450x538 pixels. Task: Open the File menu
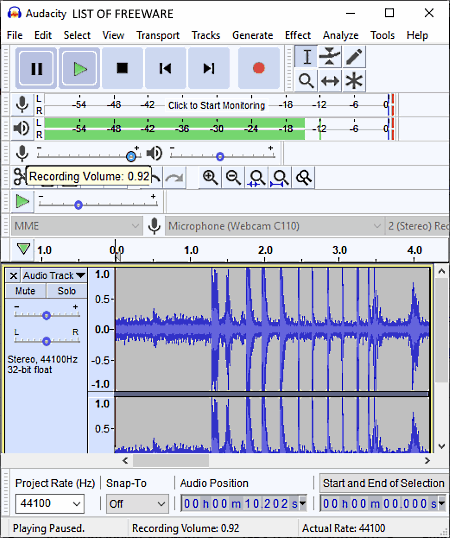(14, 35)
